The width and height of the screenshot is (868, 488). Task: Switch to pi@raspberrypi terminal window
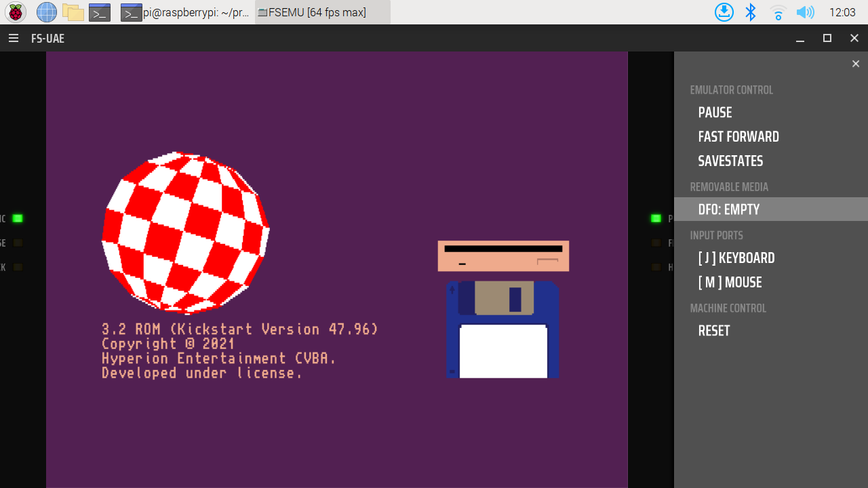186,12
